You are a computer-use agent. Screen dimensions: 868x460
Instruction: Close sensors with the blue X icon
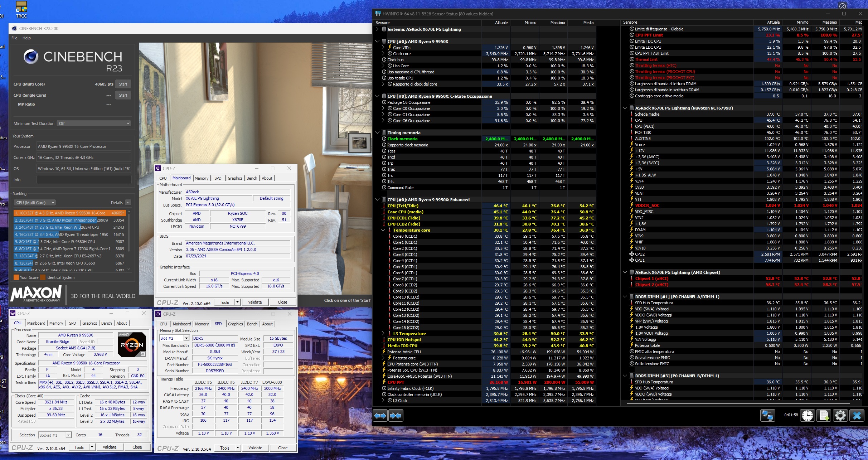tap(857, 415)
